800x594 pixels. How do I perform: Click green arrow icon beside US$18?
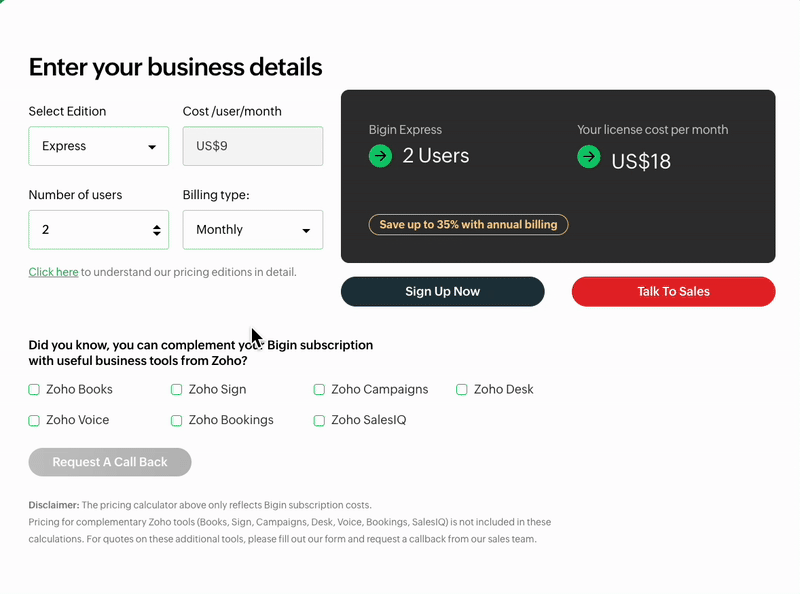589,157
